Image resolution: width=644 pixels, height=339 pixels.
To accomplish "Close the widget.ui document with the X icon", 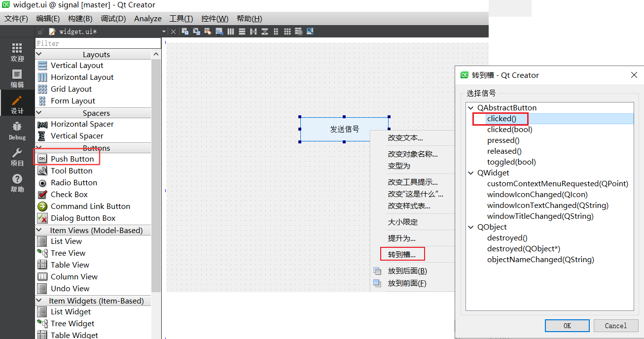I will pos(173,32).
